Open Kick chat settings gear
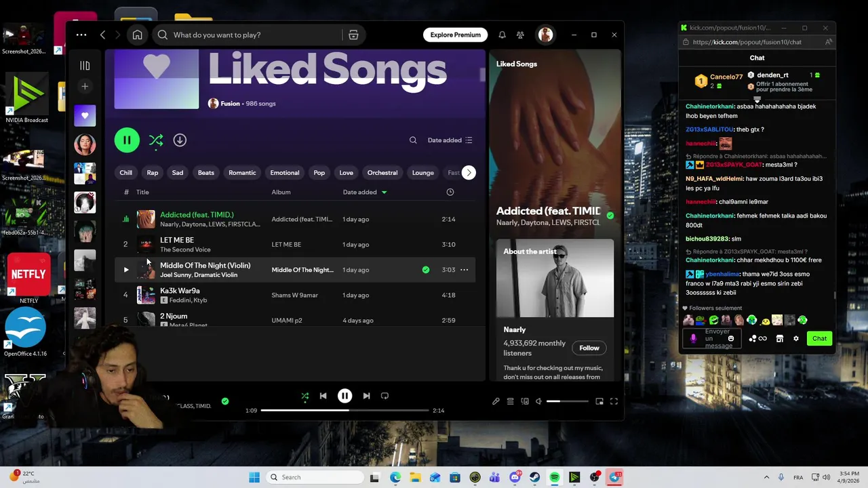The height and width of the screenshot is (488, 868). (795, 338)
